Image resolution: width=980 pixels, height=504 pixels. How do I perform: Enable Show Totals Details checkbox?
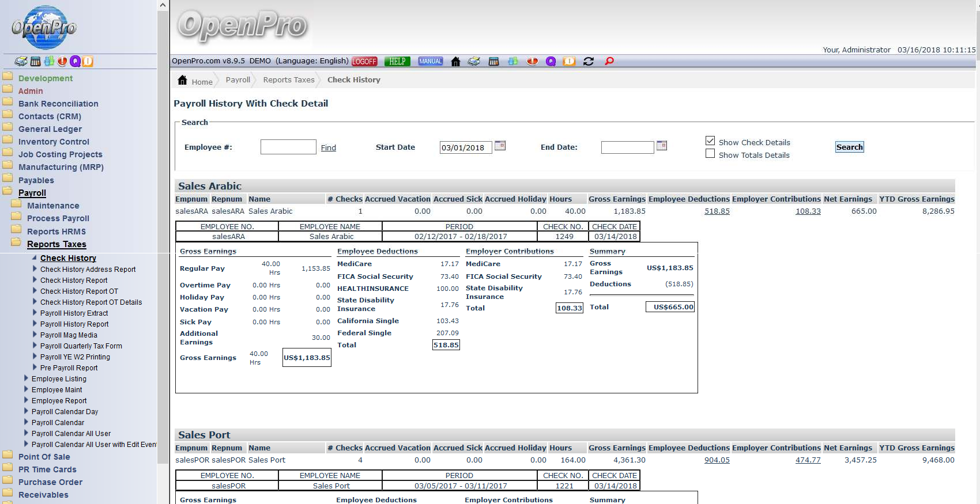pos(710,154)
